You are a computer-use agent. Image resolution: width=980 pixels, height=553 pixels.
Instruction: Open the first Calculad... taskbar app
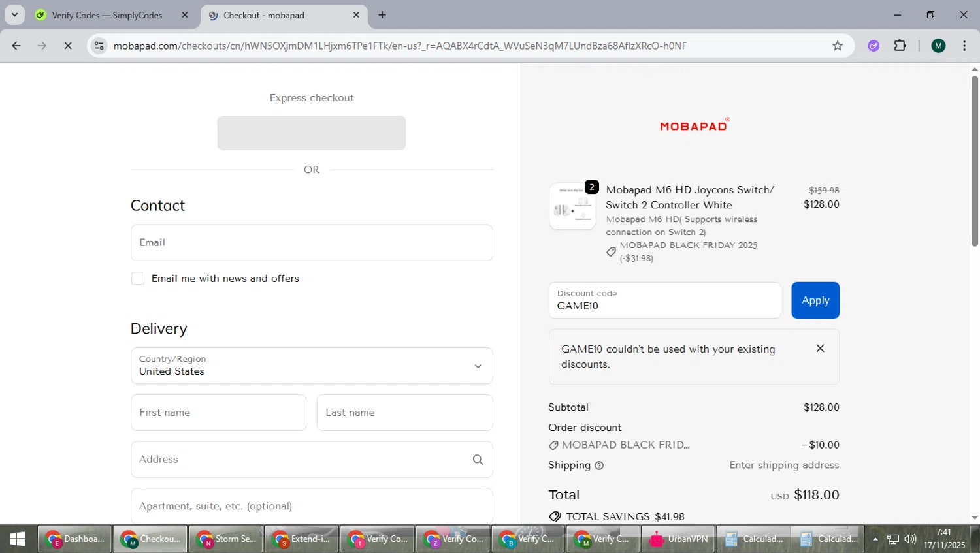point(753,539)
